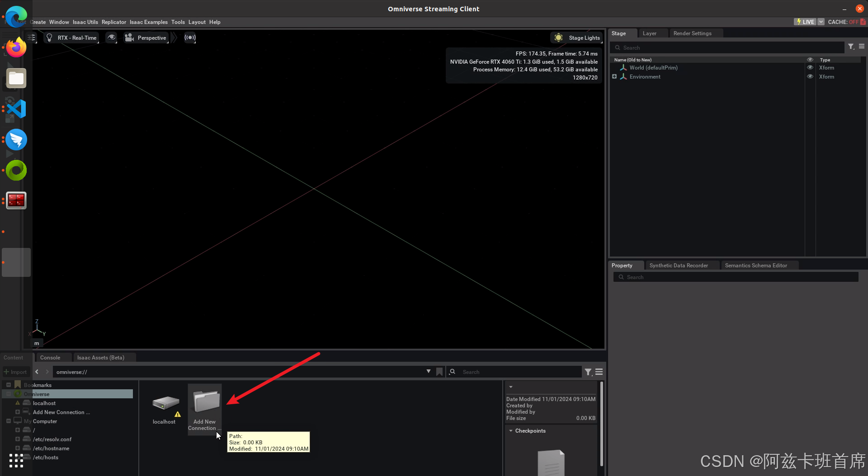Expand the /etc/hostname node

click(x=18, y=448)
